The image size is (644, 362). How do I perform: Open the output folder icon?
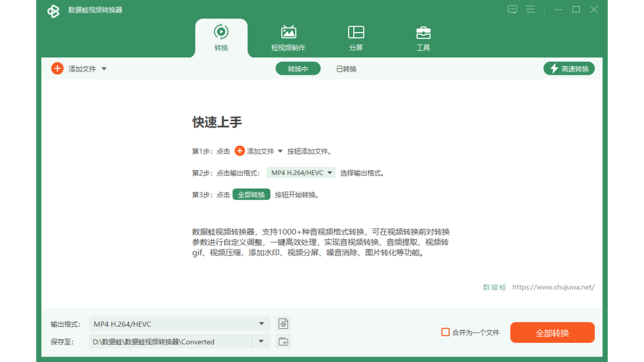(283, 341)
